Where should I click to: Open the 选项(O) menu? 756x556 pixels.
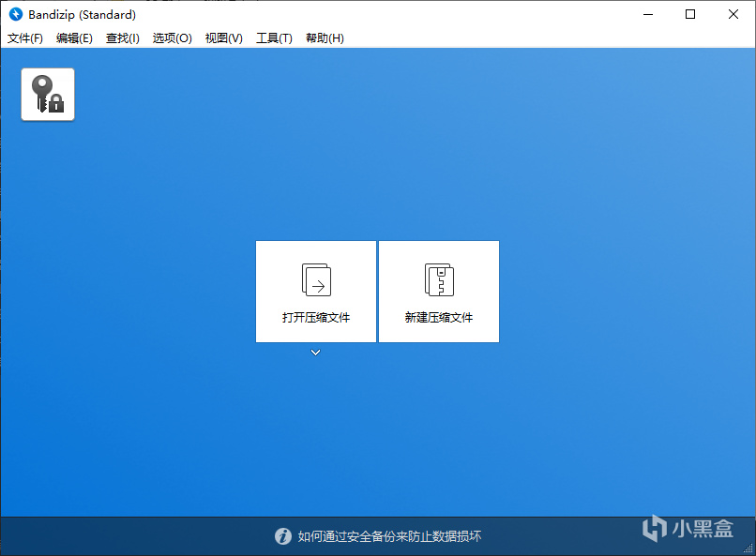[173, 38]
